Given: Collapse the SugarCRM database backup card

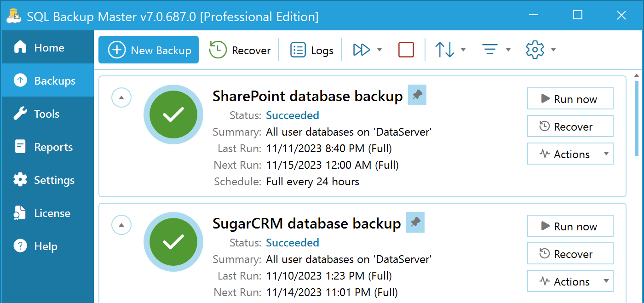Looking at the screenshot, I should point(121,225).
